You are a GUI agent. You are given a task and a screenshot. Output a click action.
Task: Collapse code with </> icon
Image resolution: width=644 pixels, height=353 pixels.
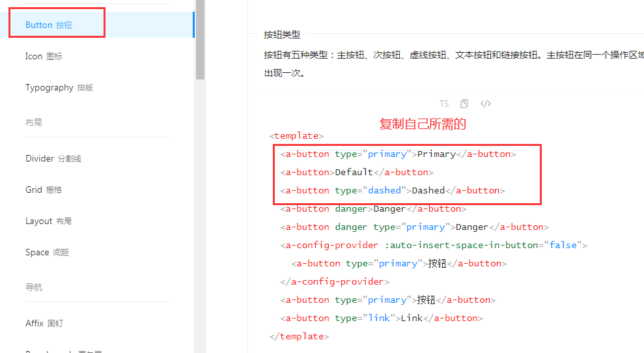click(x=486, y=104)
